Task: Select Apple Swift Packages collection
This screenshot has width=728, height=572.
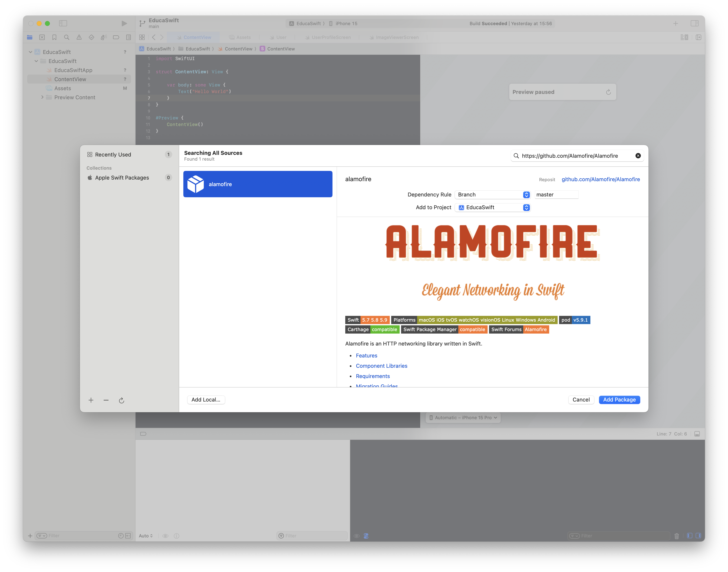Action: [129, 178]
